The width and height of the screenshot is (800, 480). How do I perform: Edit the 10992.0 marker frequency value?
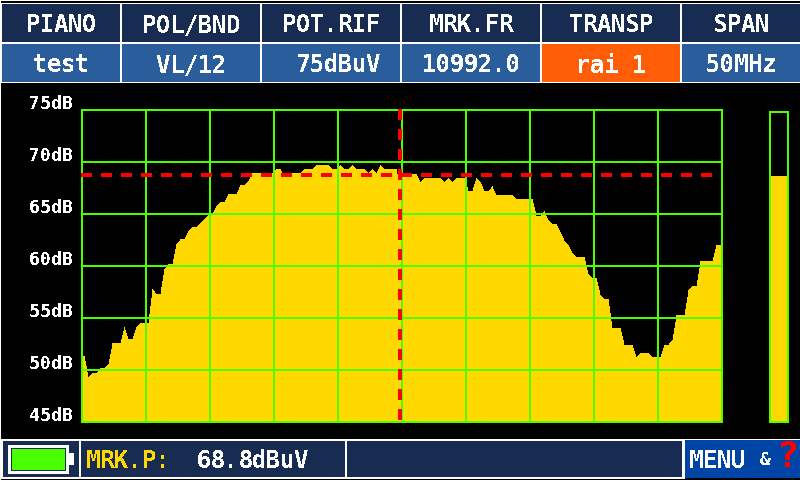(471, 63)
